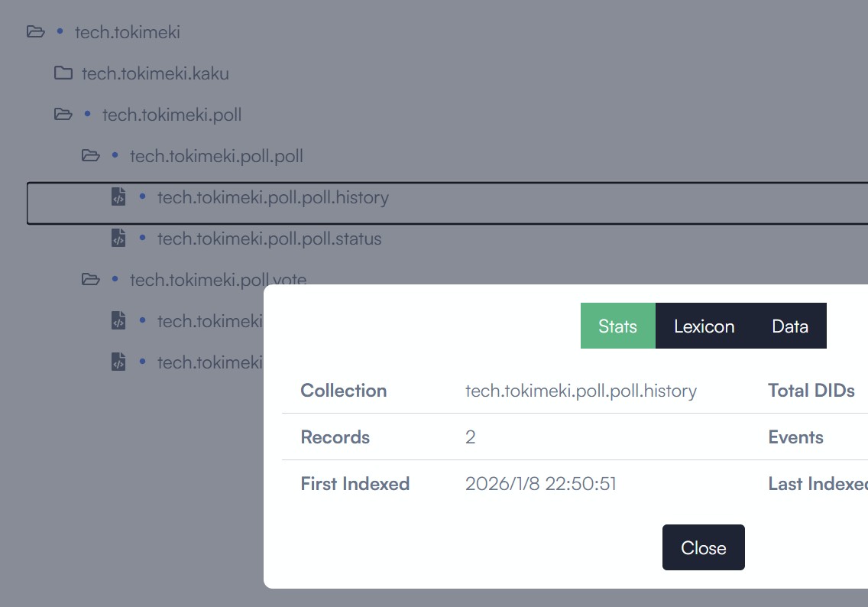
Task: Switch to the Stats tab
Action: pyautogui.click(x=617, y=326)
